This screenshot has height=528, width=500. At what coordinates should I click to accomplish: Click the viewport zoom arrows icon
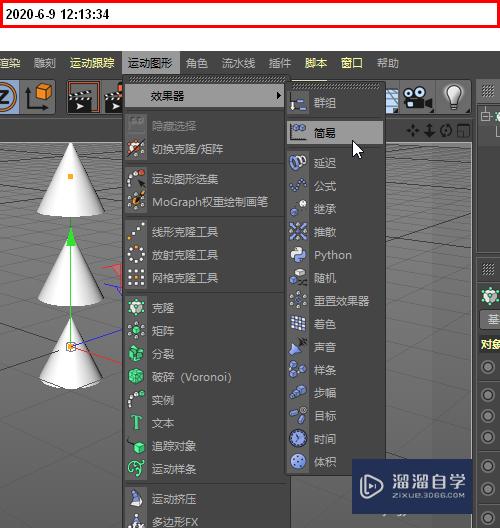click(429, 130)
